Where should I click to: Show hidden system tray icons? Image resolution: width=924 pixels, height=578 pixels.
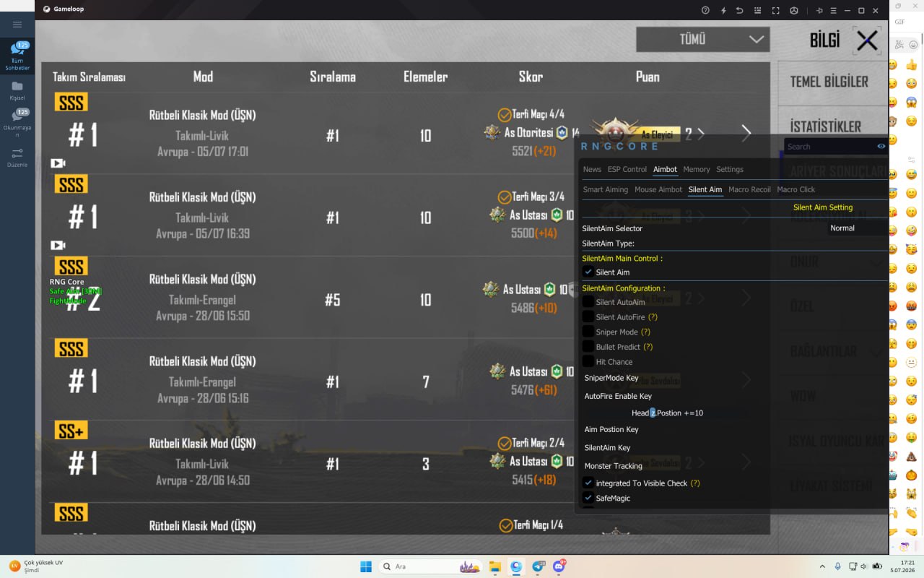tap(822, 566)
